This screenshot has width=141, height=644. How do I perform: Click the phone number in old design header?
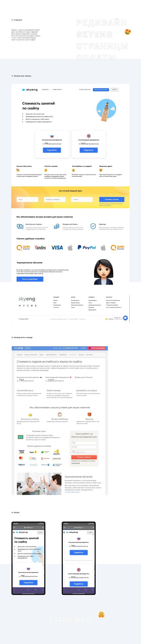pyautogui.click(x=71, y=348)
